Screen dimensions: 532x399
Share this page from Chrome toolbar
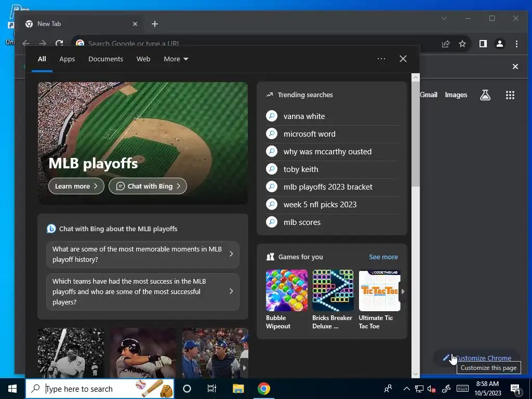[x=446, y=44]
